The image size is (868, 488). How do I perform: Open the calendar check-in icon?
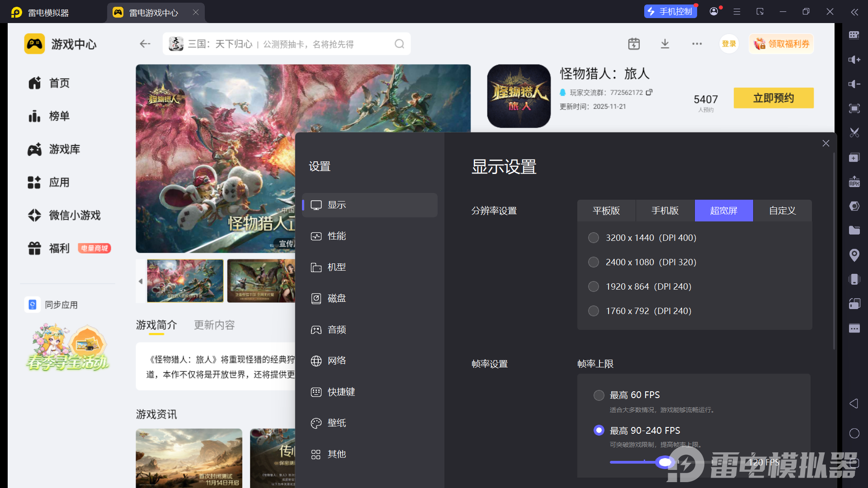coord(634,44)
